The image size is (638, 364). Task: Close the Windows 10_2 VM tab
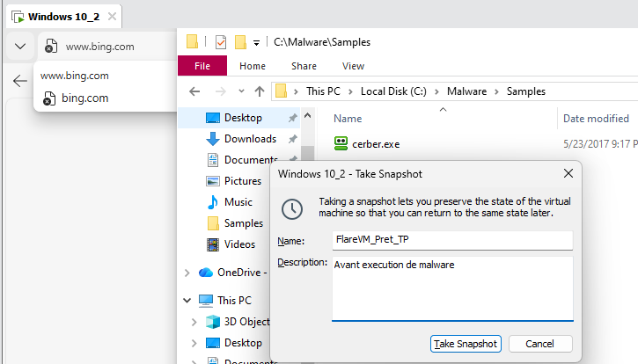tap(112, 17)
